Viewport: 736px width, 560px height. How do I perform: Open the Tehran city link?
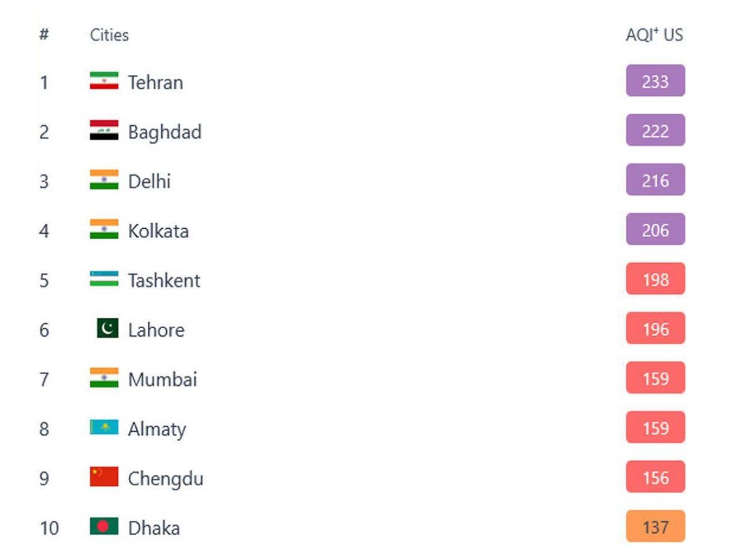[x=155, y=82]
